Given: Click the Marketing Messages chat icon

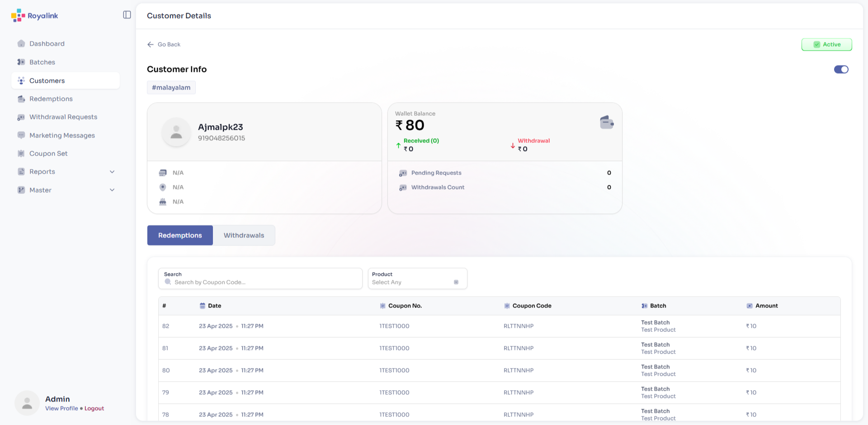Looking at the screenshot, I should pyautogui.click(x=21, y=135).
